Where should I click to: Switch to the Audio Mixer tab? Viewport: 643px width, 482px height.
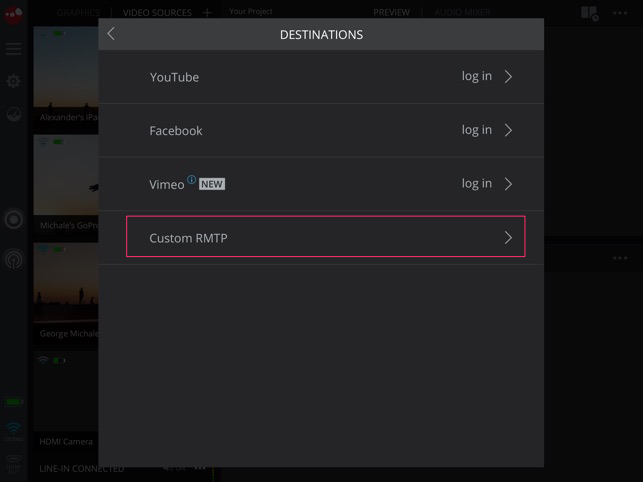tap(462, 13)
